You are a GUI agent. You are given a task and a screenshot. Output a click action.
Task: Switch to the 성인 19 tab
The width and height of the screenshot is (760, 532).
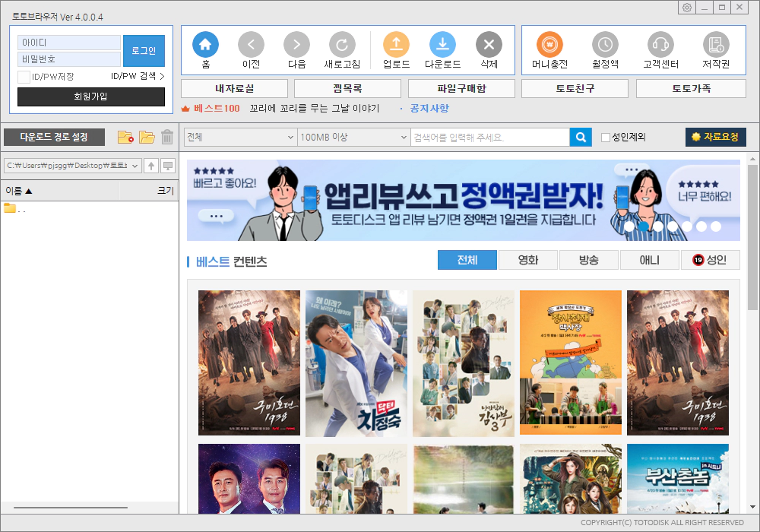pos(710,260)
